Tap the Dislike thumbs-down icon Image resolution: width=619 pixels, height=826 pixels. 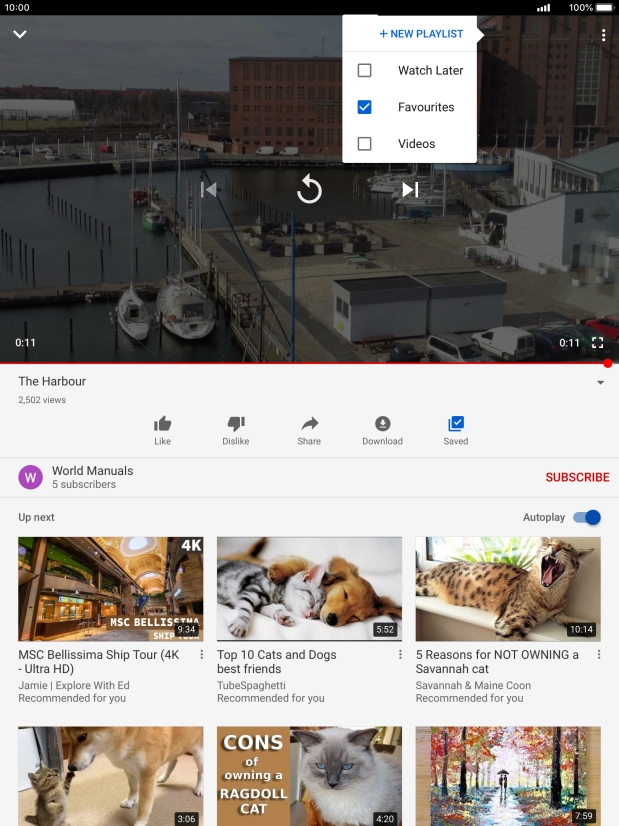[x=236, y=424]
